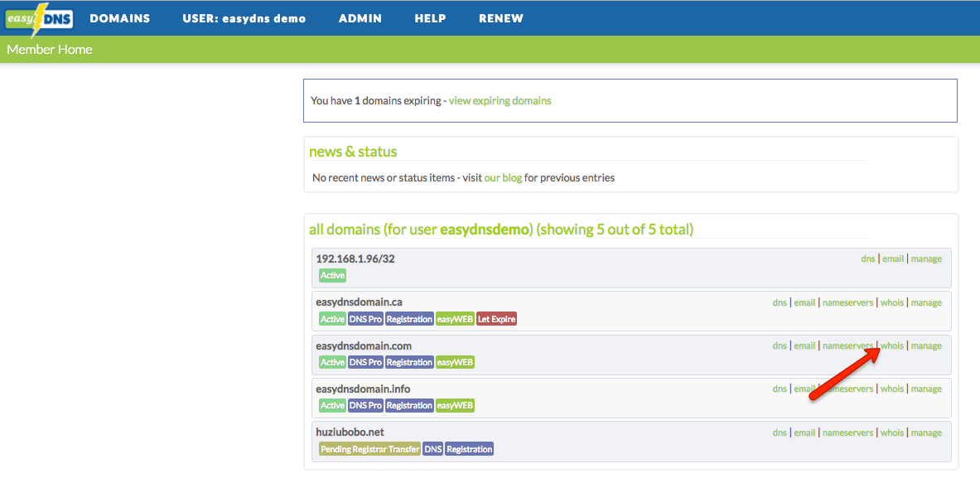Click nameservers for huziubobo.net
The width and height of the screenshot is (980, 483).
point(847,432)
